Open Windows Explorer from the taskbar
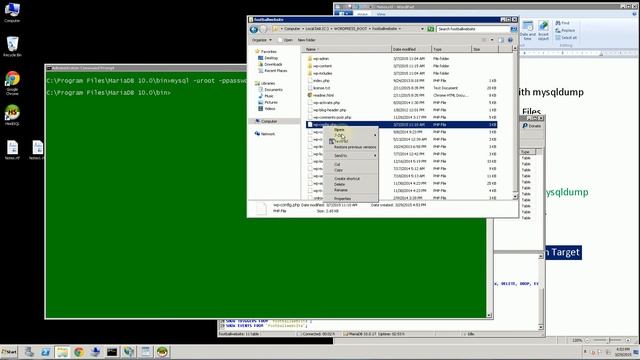Image resolution: width=640 pixels, height=360 pixels. click(62, 351)
